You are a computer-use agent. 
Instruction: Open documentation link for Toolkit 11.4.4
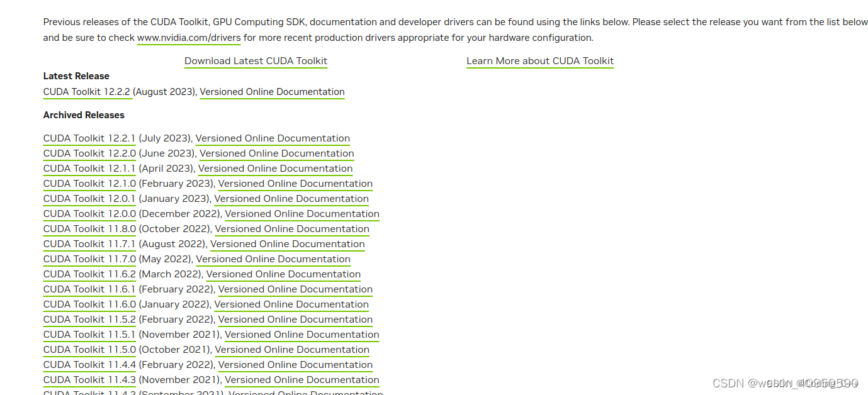(295, 365)
